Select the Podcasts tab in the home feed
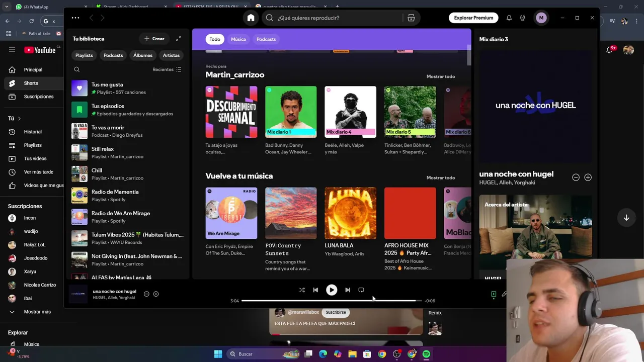The image size is (644, 362). coord(266,39)
